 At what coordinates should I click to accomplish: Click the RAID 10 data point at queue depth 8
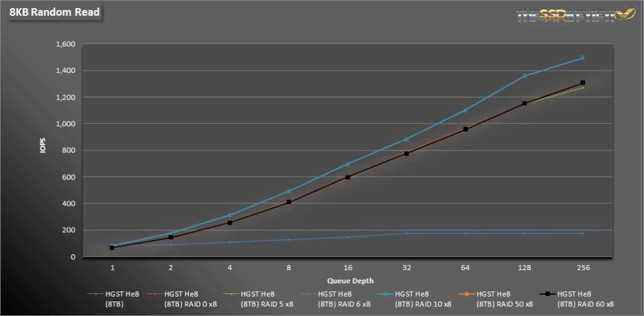(x=288, y=191)
